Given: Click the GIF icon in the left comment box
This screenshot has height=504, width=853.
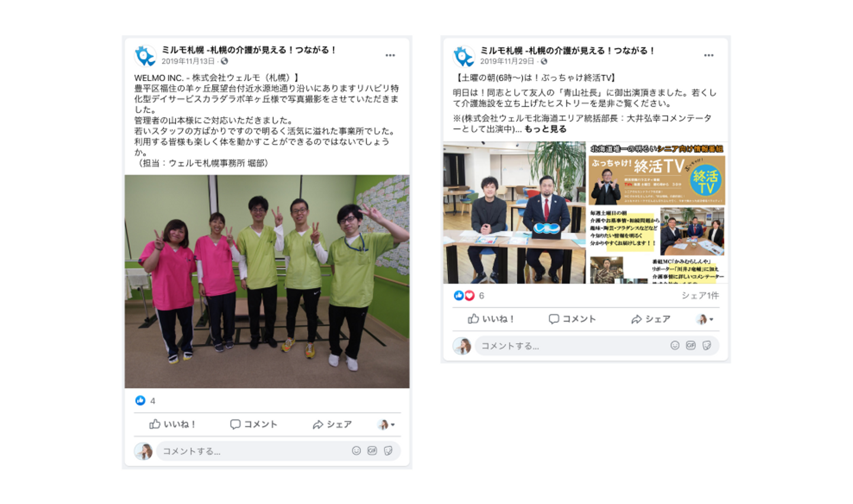Looking at the screenshot, I should coord(372,451).
